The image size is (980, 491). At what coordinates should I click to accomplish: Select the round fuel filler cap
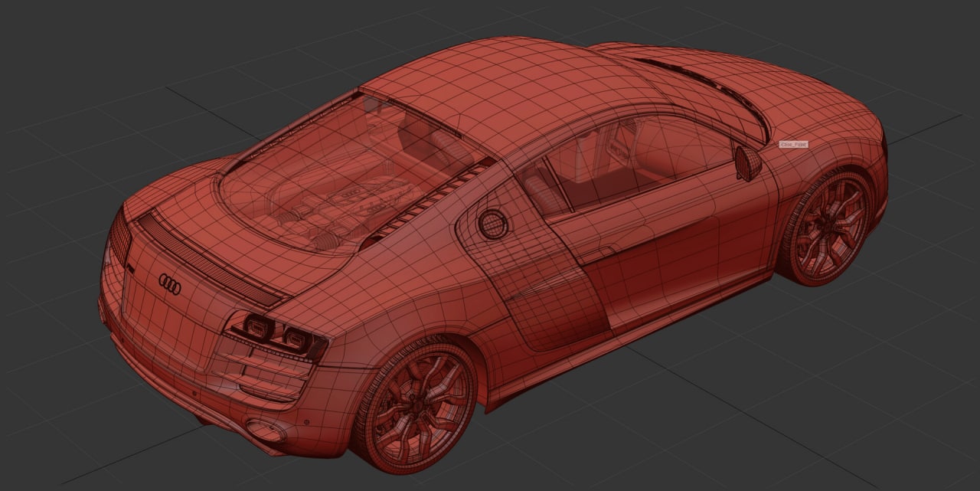coord(493,223)
